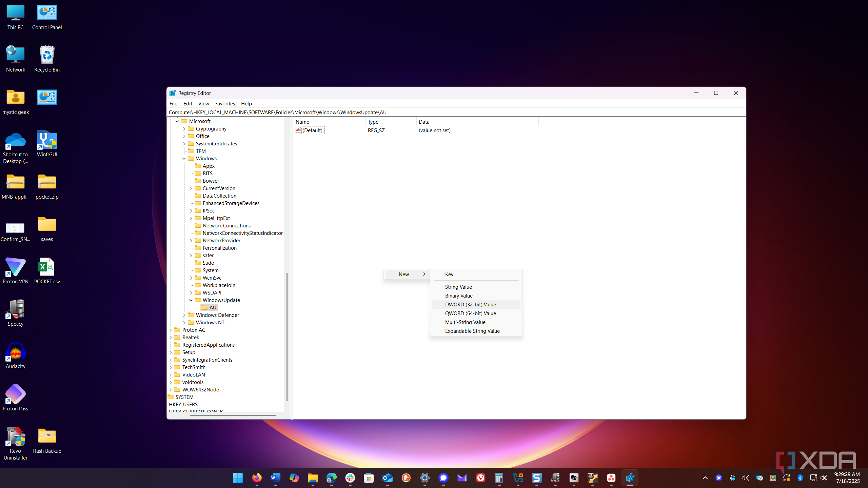The image size is (868, 488).
Task: Select DWORD (32-bit) Value from submenu
Action: (476, 304)
